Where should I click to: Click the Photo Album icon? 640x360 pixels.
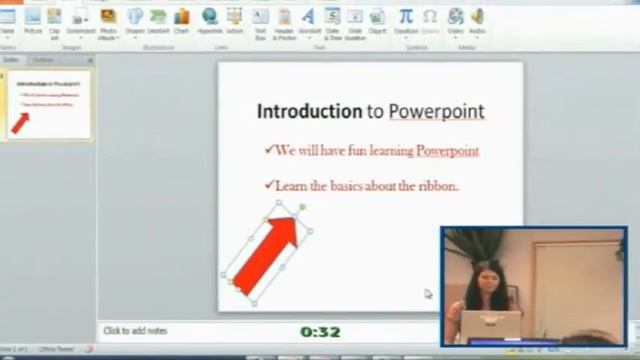pyautogui.click(x=109, y=17)
